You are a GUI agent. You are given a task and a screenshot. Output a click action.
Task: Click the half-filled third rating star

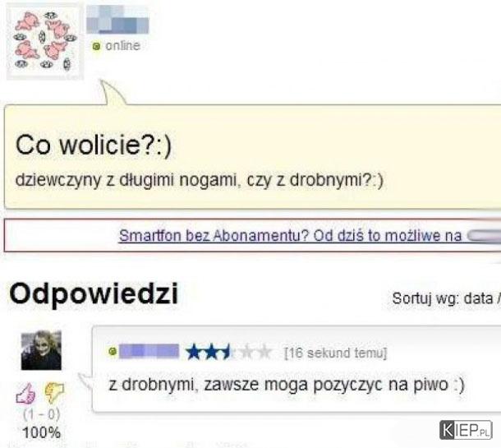tap(226, 353)
